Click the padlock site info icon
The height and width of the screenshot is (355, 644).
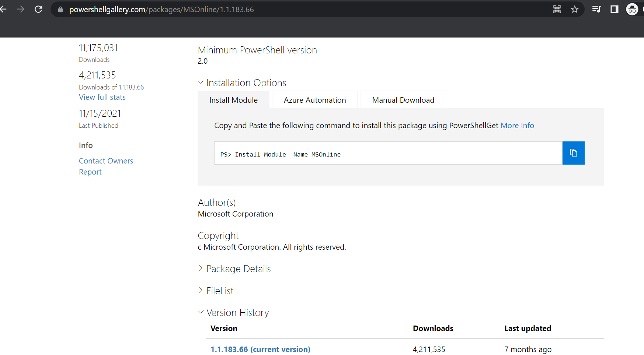60,10
